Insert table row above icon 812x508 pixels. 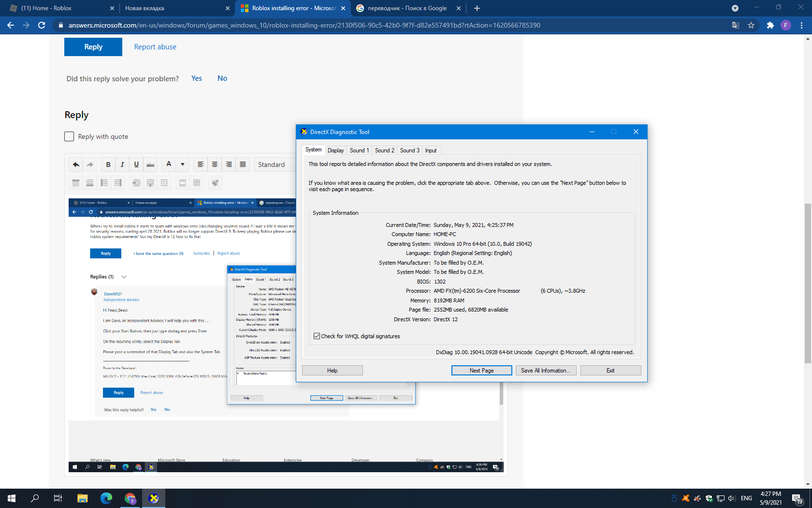point(76,183)
